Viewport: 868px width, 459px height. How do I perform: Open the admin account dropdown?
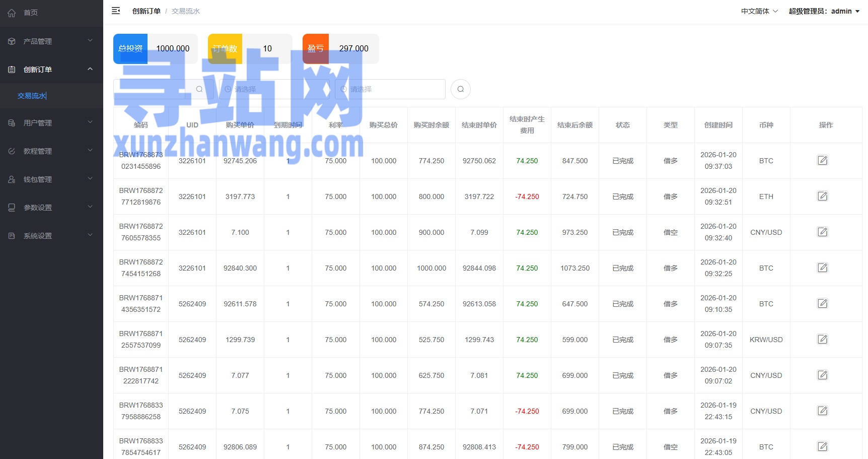824,11
